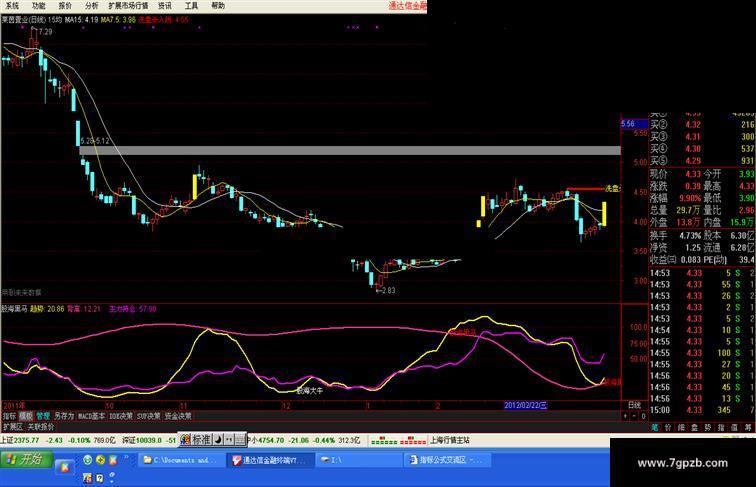Switch to the DDE决策 indicator tab
The height and width of the screenshot is (487, 756).
point(121,416)
